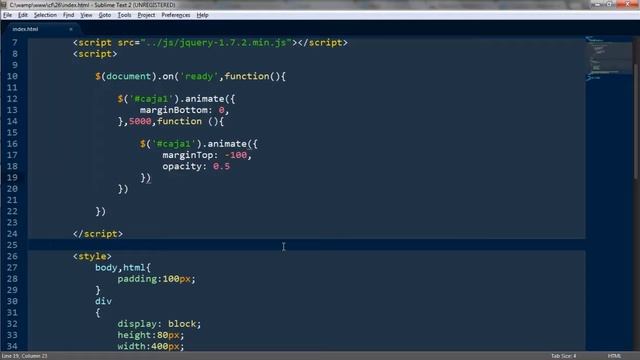Click the 5000 duration value

click(x=140, y=121)
